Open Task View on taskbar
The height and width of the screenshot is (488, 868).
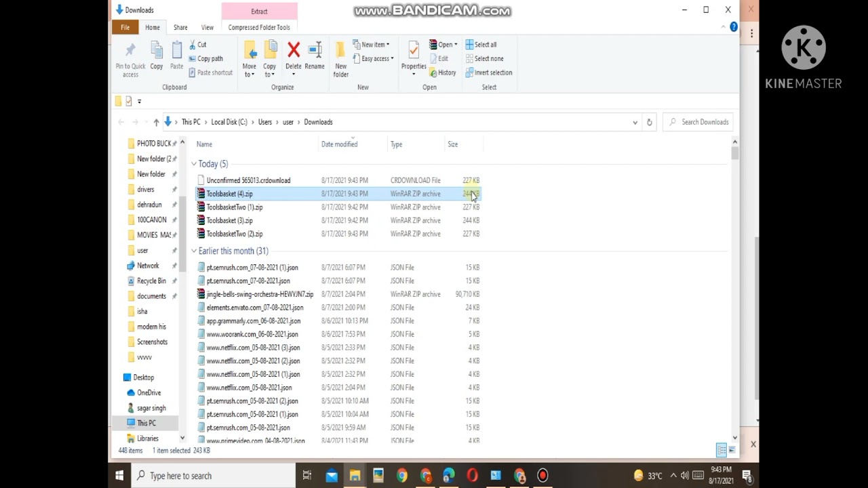pos(307,476)
